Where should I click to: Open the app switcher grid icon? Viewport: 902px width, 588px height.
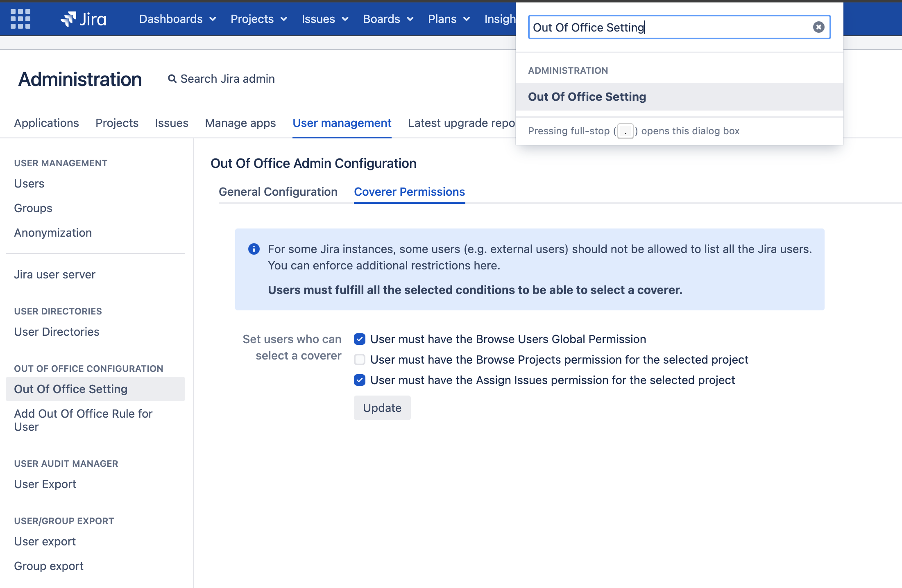pyautogui.click(x=20, y=19)
